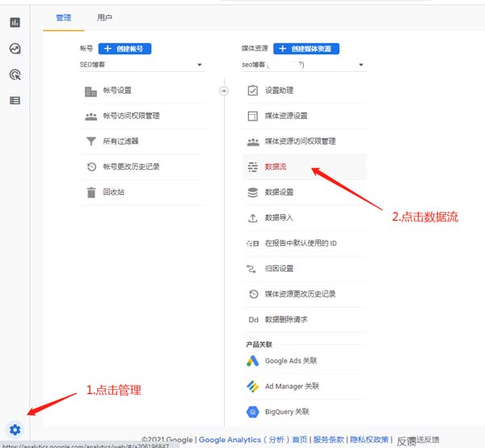The height and width of the screenshot is (448, 485).
Task: Click the 媒体资源设置 window icon
Action: click(x=253, y=116)
